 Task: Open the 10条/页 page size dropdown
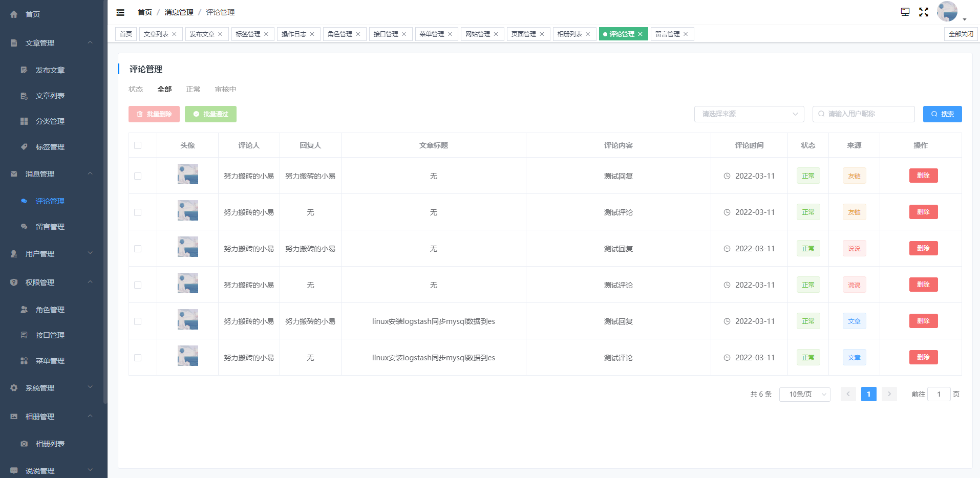tap(804, 394)
